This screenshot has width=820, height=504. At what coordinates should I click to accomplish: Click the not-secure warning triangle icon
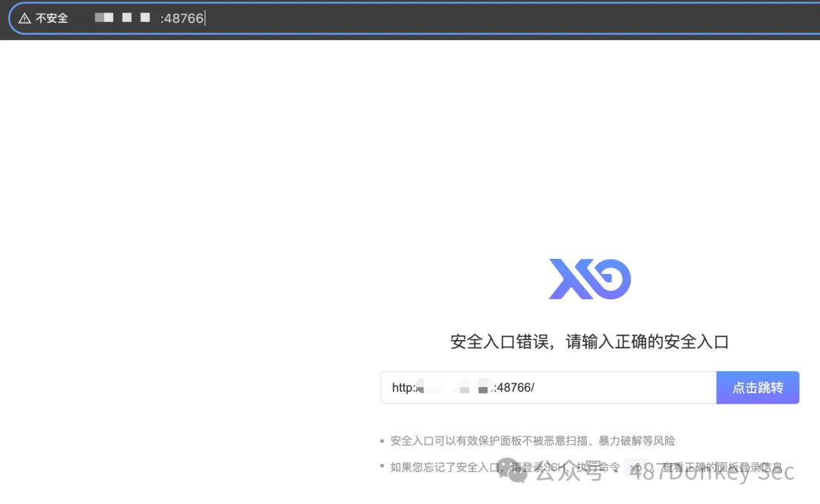(24, 18)
